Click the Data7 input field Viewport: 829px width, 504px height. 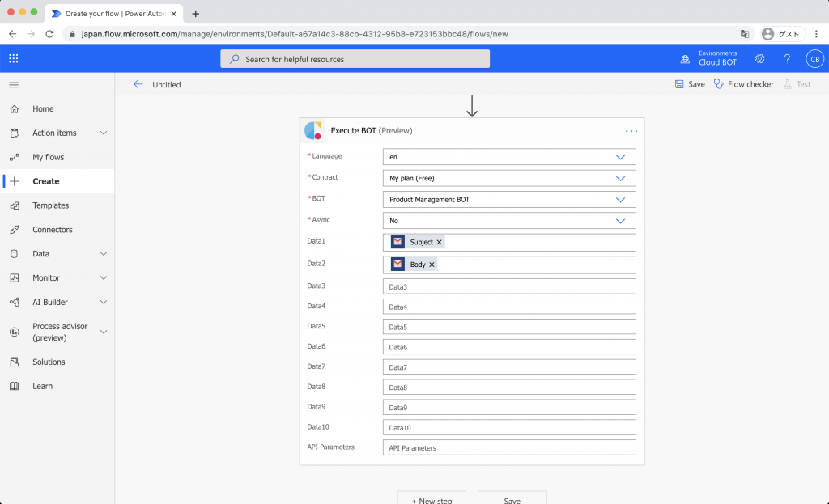(x=509, y=366)
